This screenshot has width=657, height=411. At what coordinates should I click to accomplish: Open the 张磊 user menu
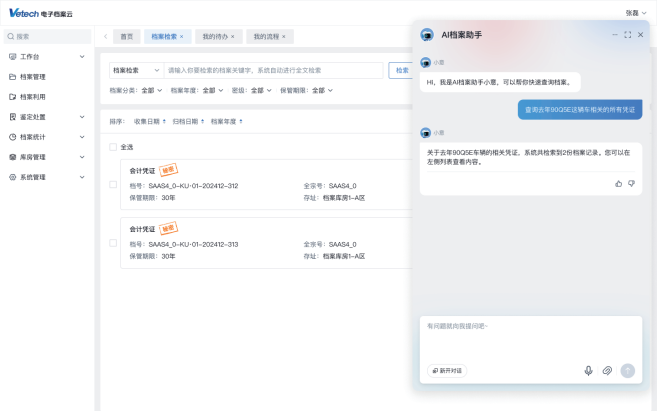(x=636, y=13)
